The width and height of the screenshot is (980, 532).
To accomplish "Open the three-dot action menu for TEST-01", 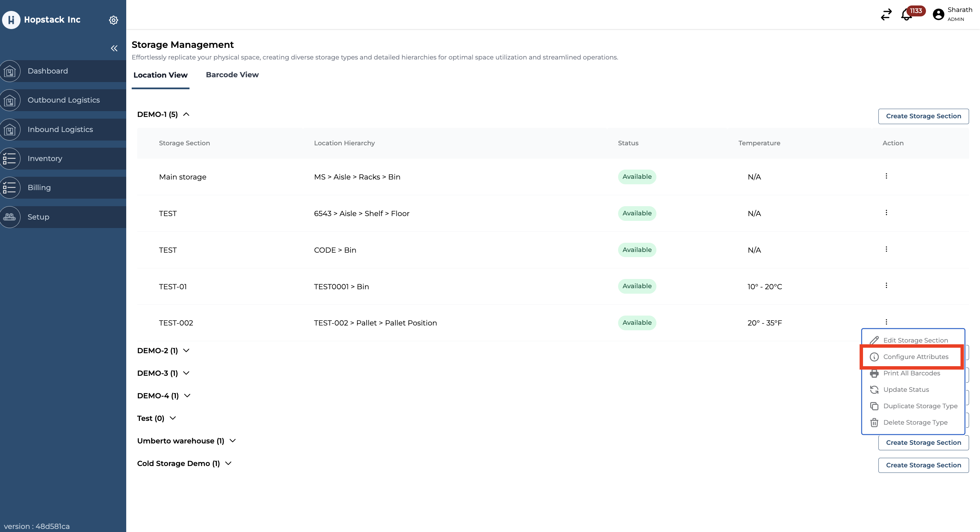I will click(x=886, y=285).
